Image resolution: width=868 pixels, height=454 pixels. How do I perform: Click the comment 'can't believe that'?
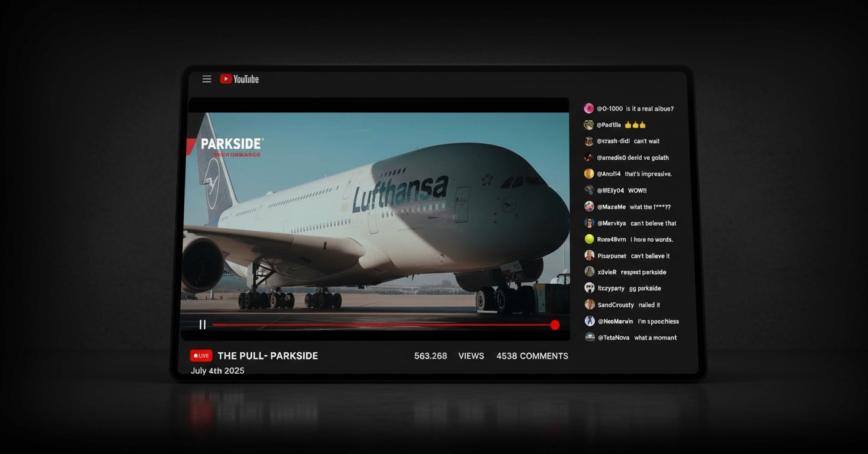click(653, 223)
